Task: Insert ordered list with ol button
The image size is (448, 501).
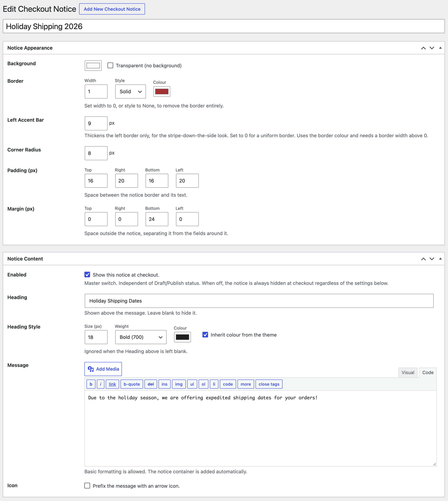Action: click(x=203, y=384)
